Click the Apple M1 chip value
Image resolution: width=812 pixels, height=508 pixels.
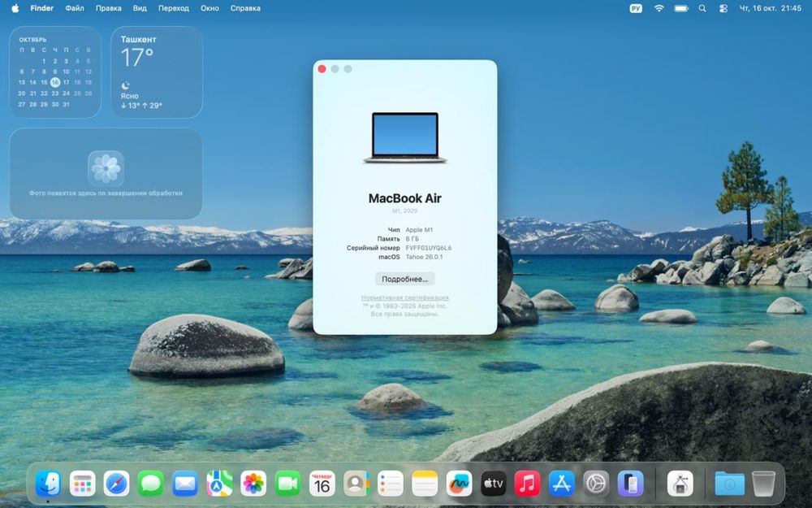[x=419, y=230]
